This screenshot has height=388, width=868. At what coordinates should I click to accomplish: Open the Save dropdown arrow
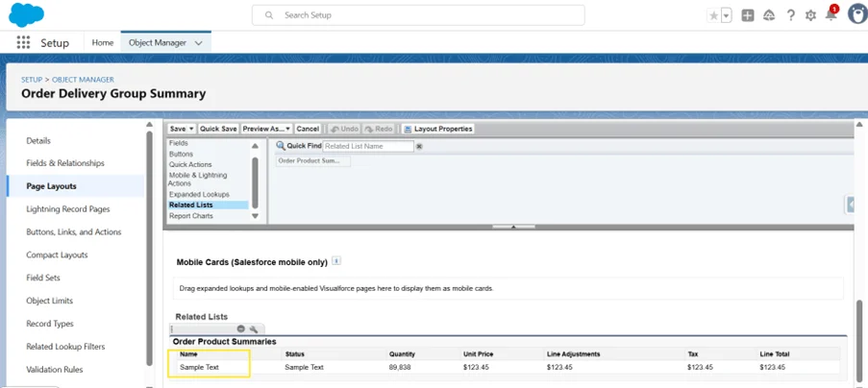pos(191,129)
